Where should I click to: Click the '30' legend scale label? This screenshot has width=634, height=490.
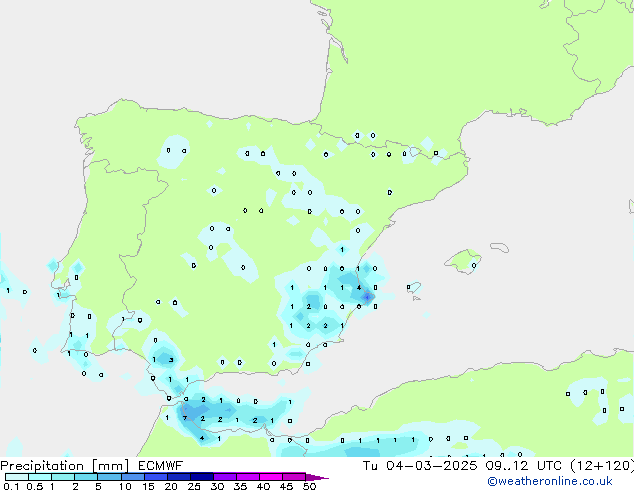(x=217, y=486)
